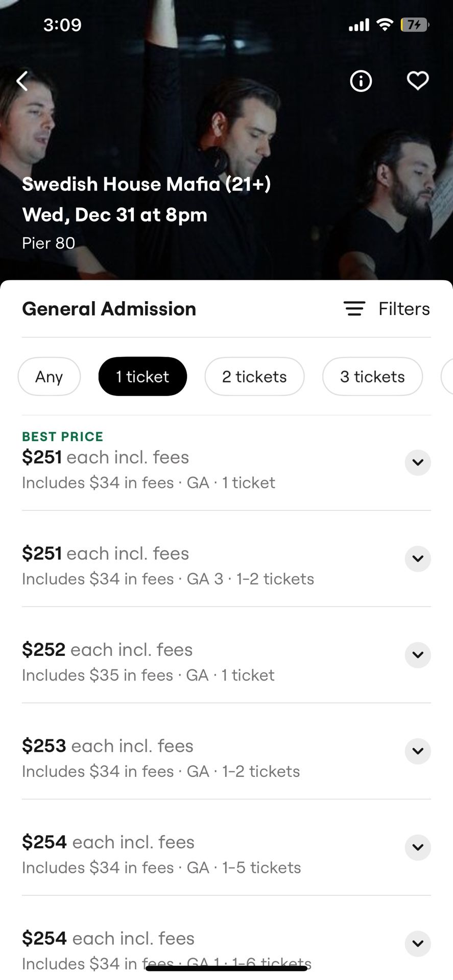Tap the filter lines icon
This screenshot has height=980, width=453.
pos(354,309)
